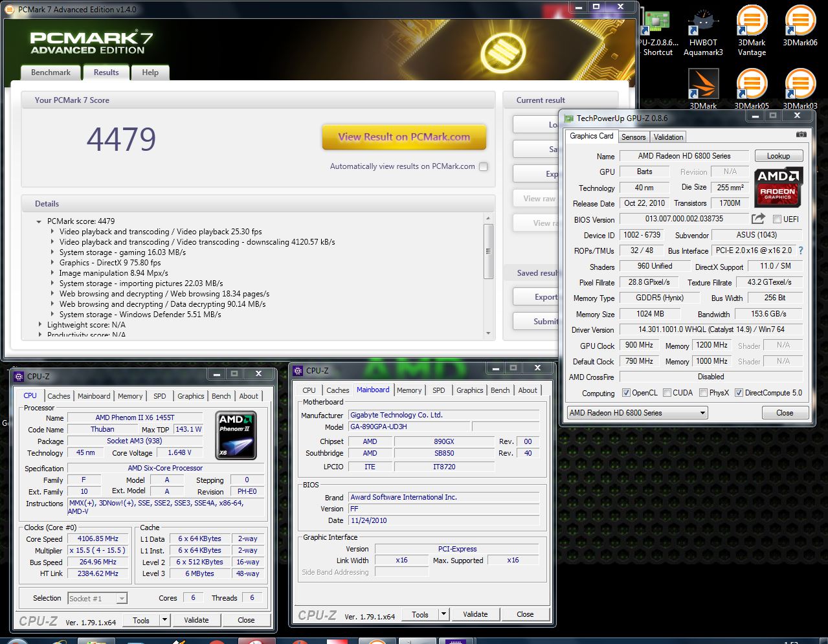Image resolution: width=828 pixels, height=644 pixels.
Task: Click Close button in GPU-Z
Action: (x=785, y=413)
